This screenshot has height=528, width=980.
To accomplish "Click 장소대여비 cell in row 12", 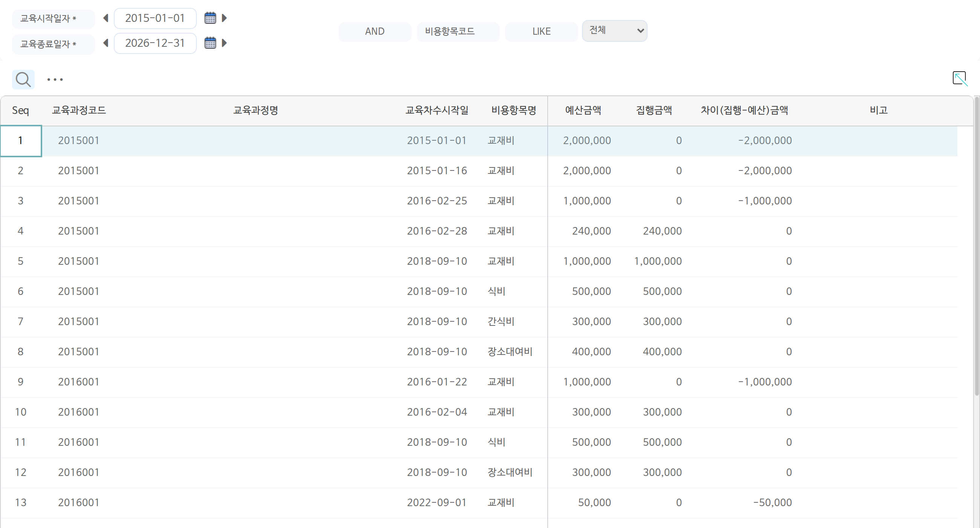I will click(510, 472).
